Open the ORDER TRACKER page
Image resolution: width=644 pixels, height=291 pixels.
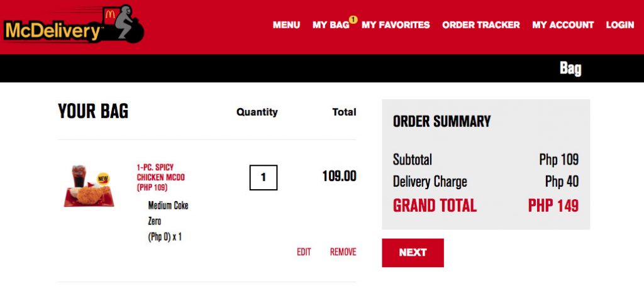pos(481,25)
